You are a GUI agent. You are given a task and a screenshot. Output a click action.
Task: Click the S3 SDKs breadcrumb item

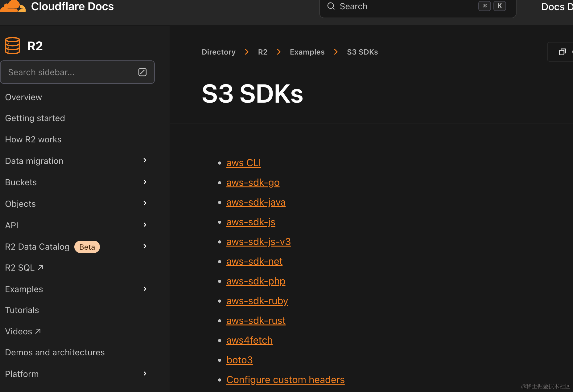pyautogui.click(x=362, y=52)
